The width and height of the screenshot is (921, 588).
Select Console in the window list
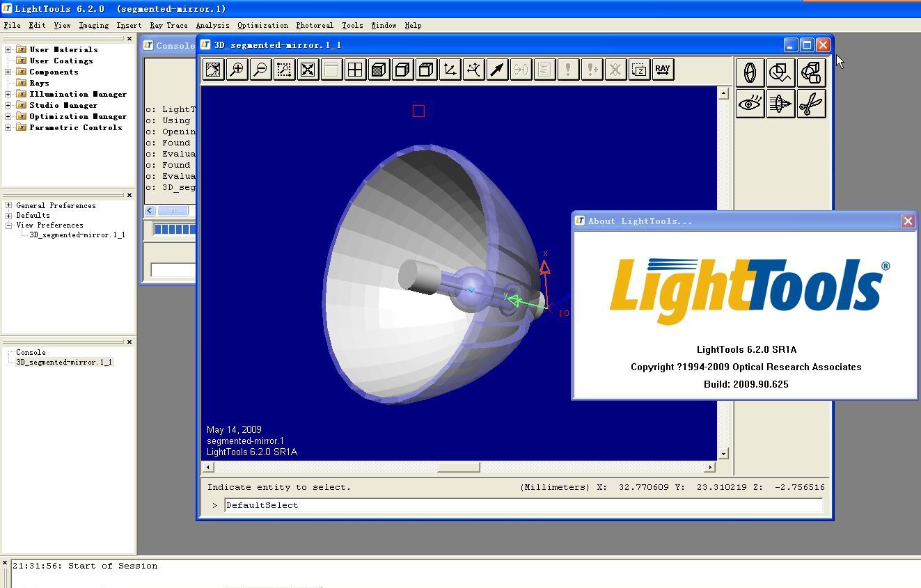click(x=31, y=352)
